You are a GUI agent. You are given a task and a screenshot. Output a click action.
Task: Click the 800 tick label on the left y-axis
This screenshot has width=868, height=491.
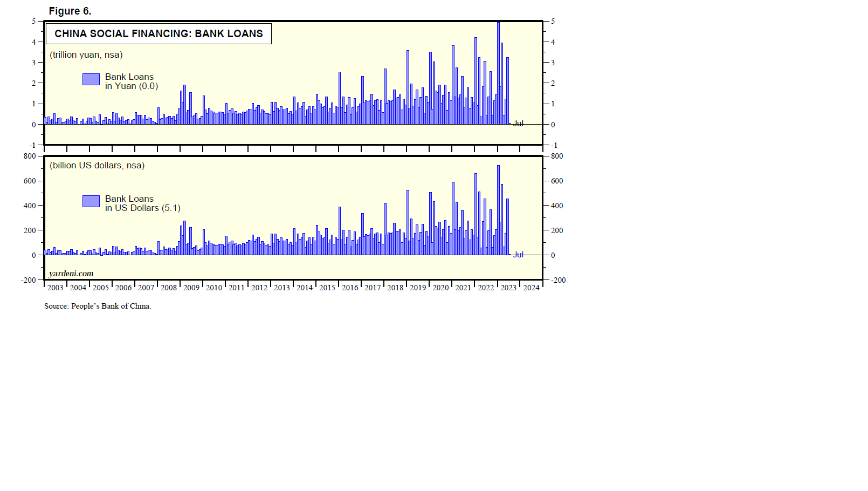pos(30,156)
